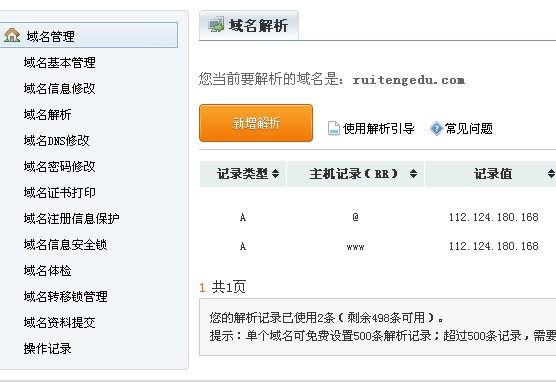Open 域名基本管理 in sidebar
This screenshot has width=556, height=382.
(59, 63)
